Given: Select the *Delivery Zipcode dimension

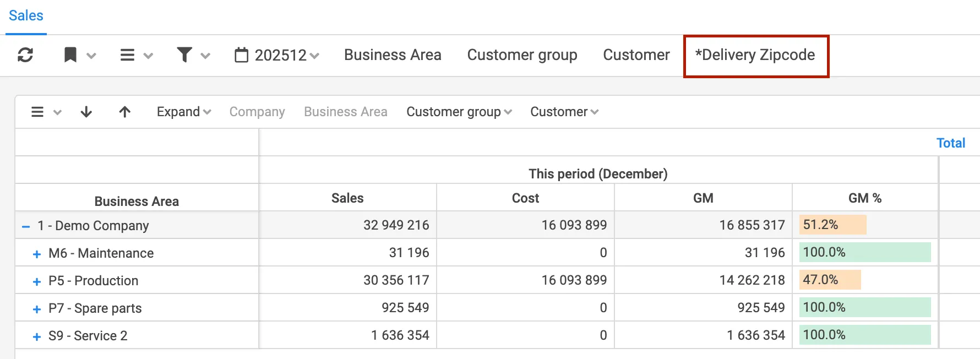Looking at the screenshot, I should click(755, 55).
